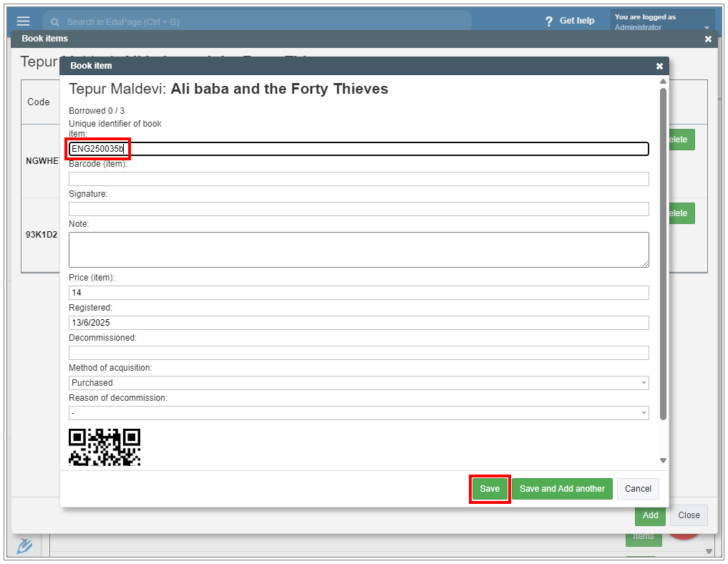728x564 pixels.
Task: Click Save and Add another button
Action: pyautogui.click(x=562, y=489)
